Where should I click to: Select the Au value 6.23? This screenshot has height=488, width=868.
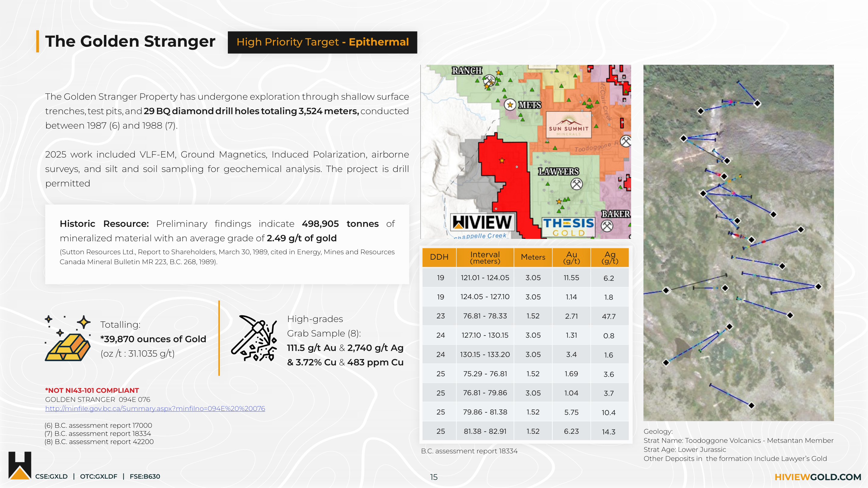(571, 431)
